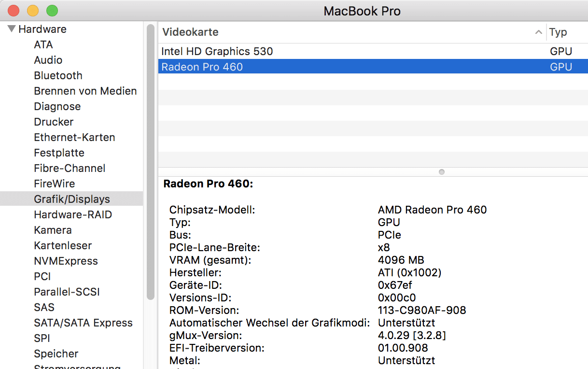
Task: Click the Chipsatz-Modell value AMD Radeon Pro 460
Action: (432, 210)
